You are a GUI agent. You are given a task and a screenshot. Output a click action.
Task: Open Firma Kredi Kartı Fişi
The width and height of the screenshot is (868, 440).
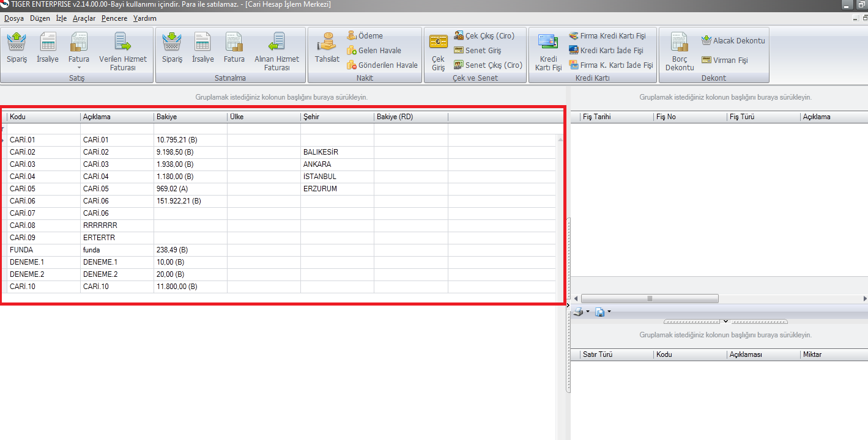[607, 36]
